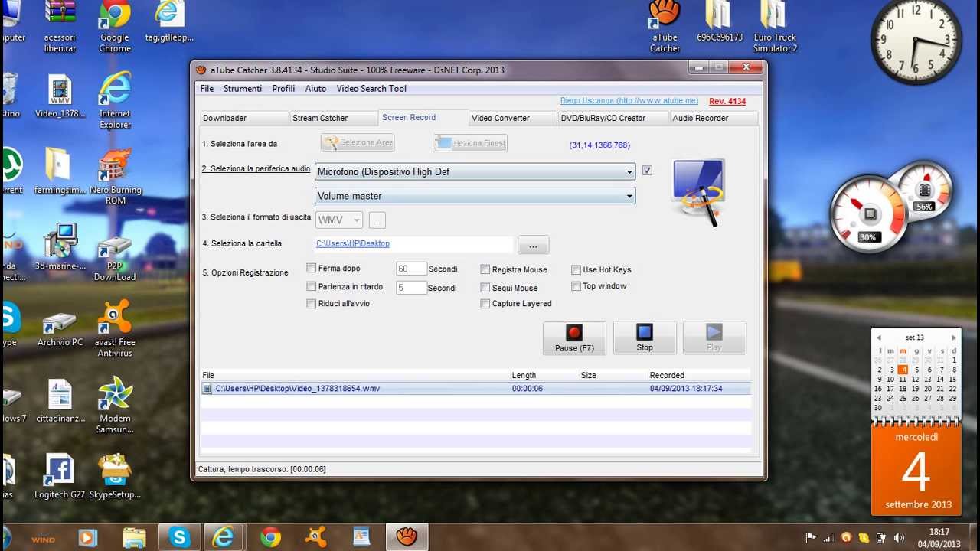Enable Capture Layered checkbox
Viewport: 980px width, 551px height.
[x=485, y=303]
